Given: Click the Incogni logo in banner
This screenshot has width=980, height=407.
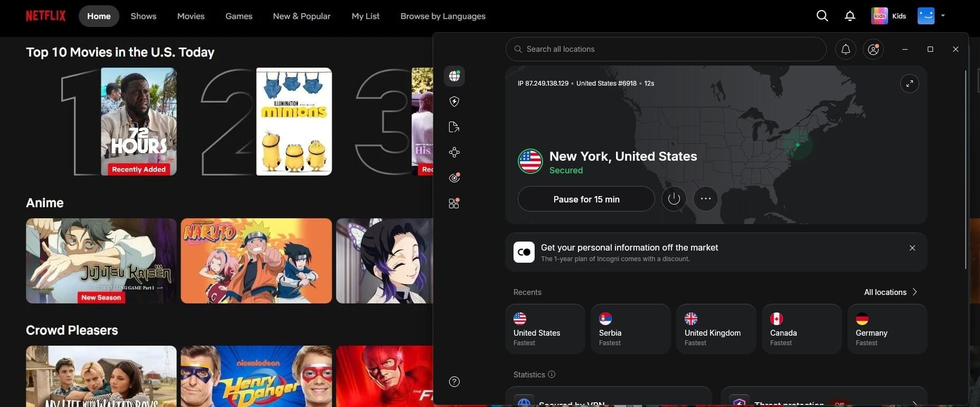Looking at the screenshot, I should [524, 252].
